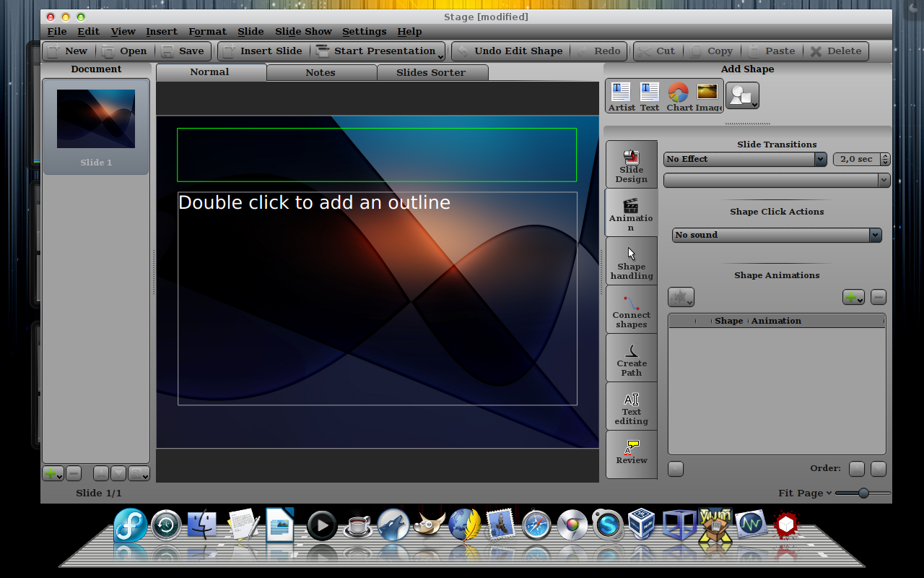Viewport: 924px width, 578px height.
Task: Add an Image shape
Action: [708, 97]
